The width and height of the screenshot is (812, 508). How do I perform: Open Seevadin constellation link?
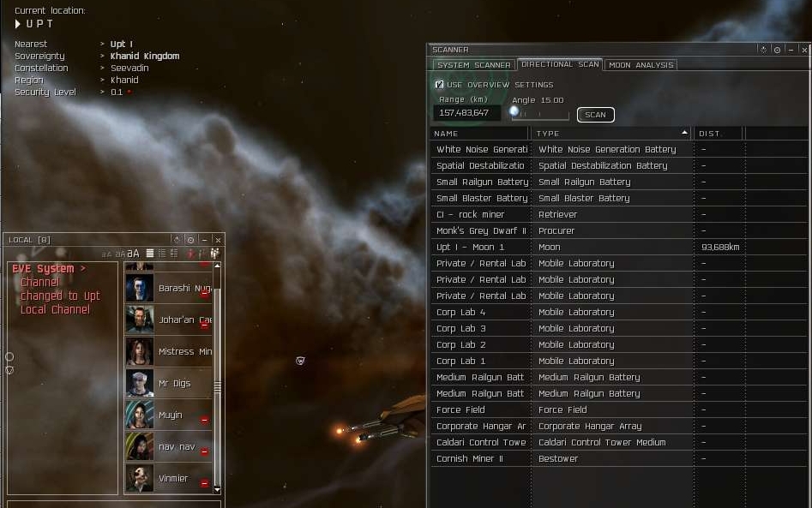click(x=129, y=68)
